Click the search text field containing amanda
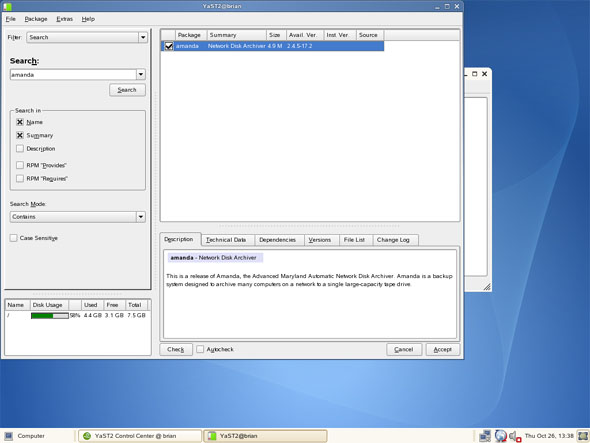The height and width of the screenshot is (443, 590). click(x=73, y=75)
